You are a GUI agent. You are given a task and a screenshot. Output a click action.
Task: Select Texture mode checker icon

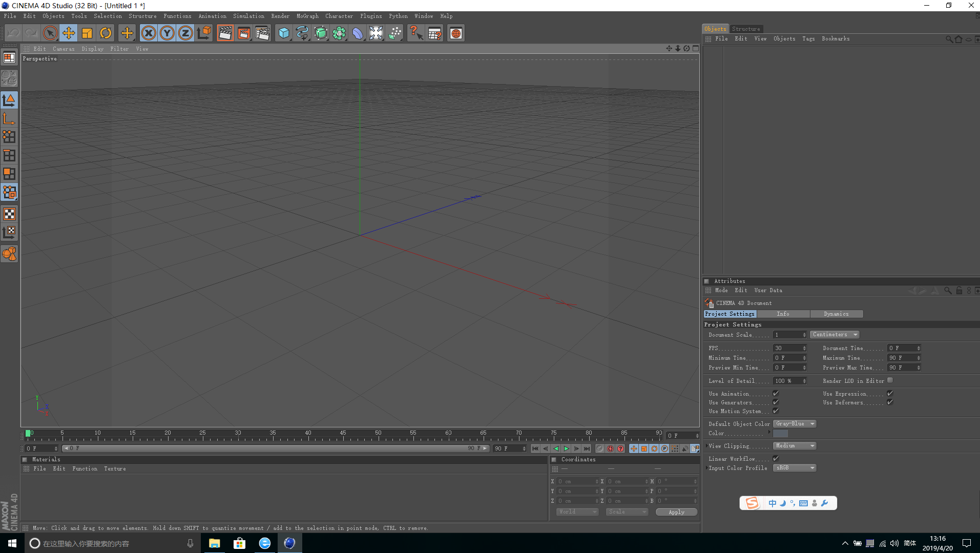coord(9,214)
